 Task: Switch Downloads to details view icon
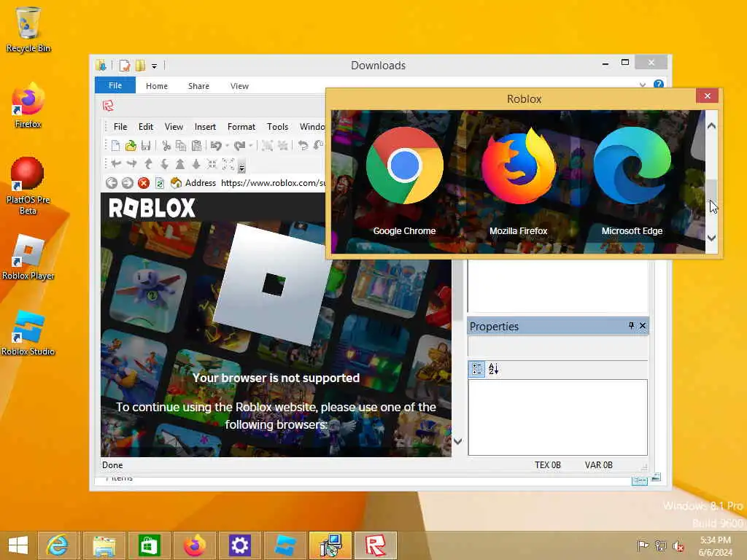(639, 481)
